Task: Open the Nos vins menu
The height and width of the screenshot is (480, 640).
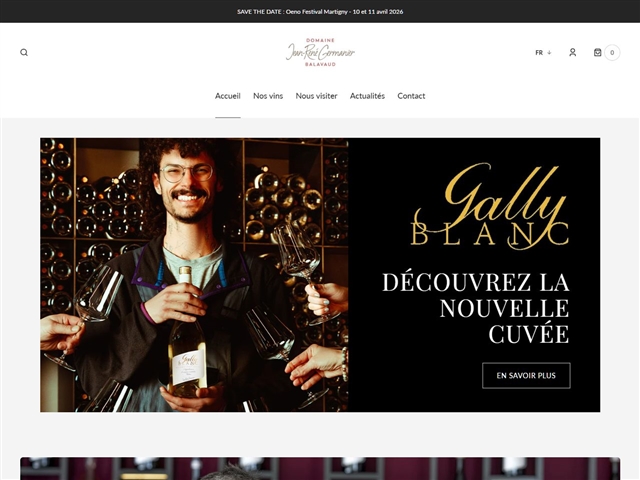Action: coord(268,96)
